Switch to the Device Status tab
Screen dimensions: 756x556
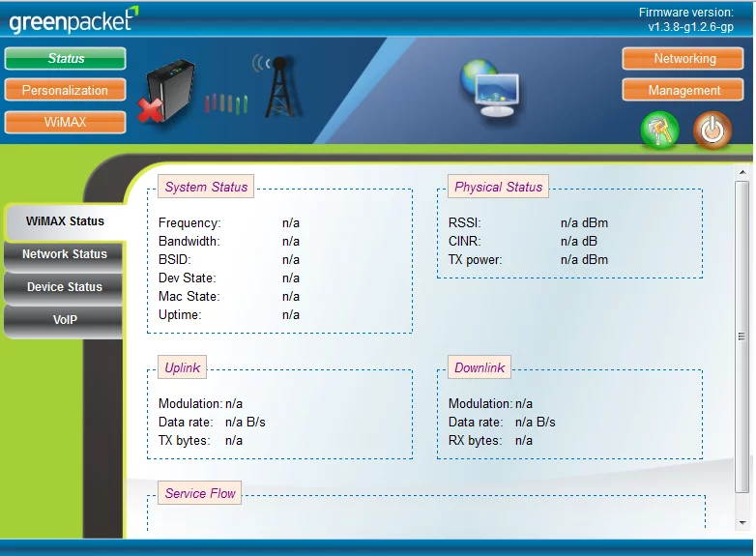coord(64,287)
